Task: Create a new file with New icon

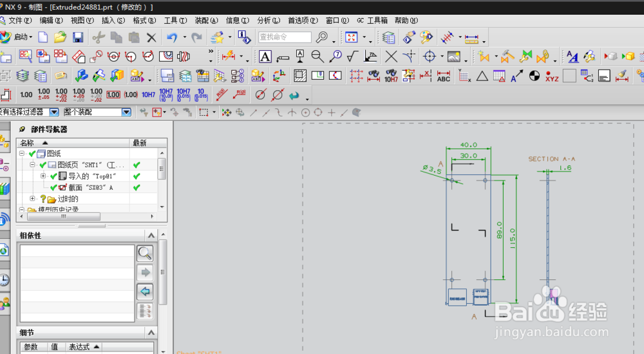Action: [43, 37]
